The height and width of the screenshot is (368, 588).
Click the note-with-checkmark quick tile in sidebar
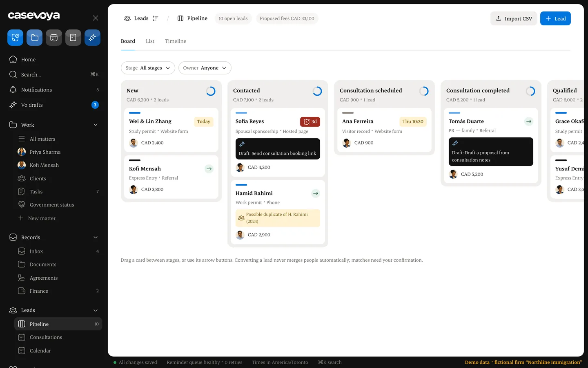coord(15,38)
